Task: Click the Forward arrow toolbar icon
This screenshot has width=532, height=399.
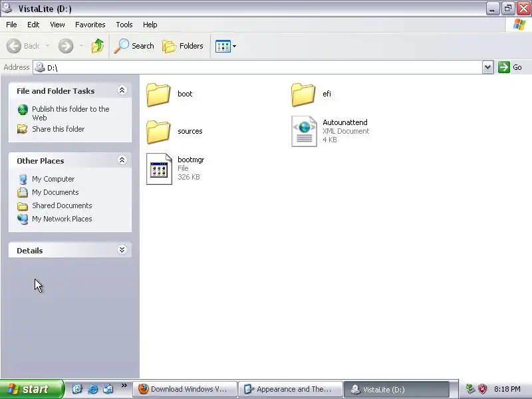Action: tap(66, 46)
